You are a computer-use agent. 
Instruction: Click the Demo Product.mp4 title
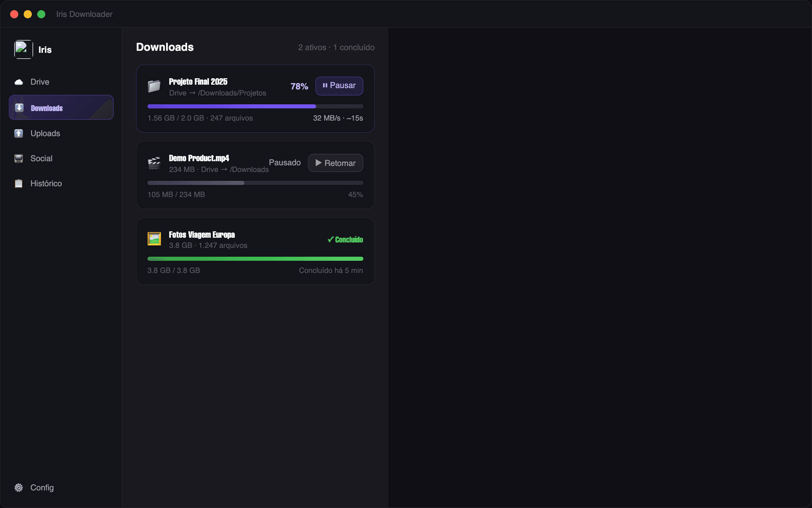(199, 158)
